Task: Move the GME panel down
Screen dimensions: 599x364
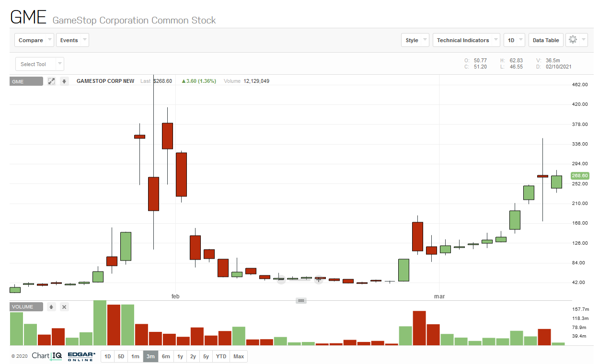Action: 64,81
